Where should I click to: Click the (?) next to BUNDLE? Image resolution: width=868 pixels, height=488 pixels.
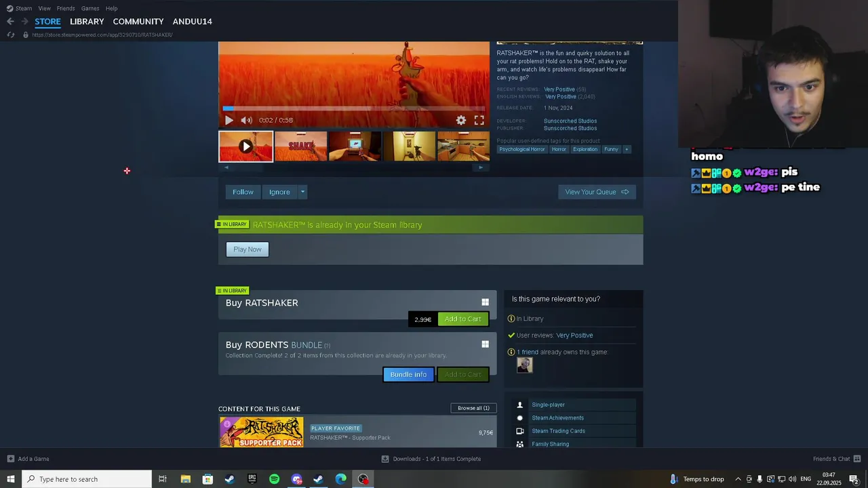[x=327, y=346]
